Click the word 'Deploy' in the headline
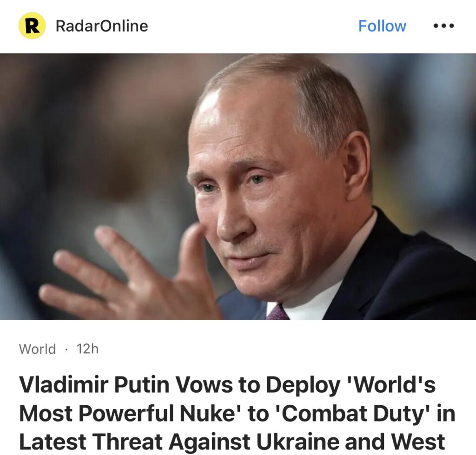 (x=302, y=385)
